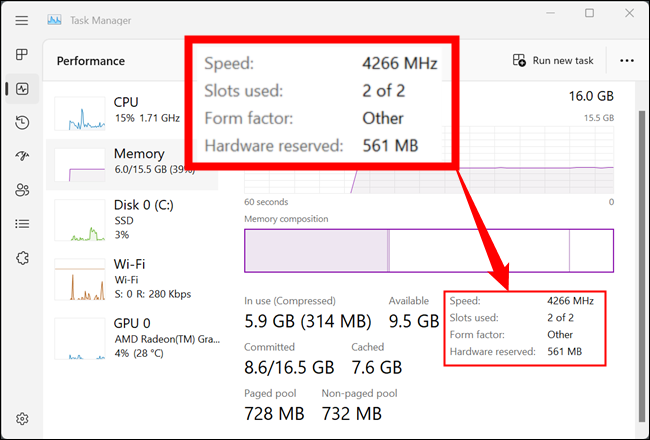Open the Startup apps icon

[22, 156]
